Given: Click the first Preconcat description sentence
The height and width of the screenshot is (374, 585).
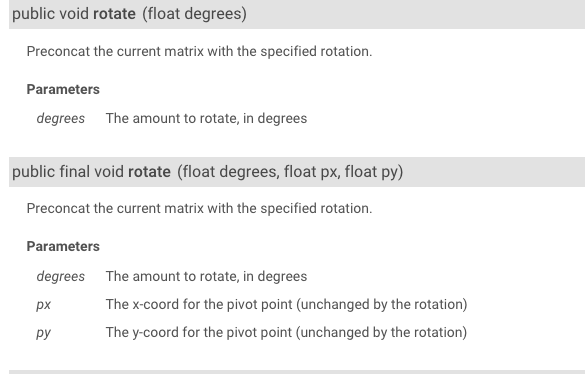Looking at the screenshot, I should click(200, 52).
